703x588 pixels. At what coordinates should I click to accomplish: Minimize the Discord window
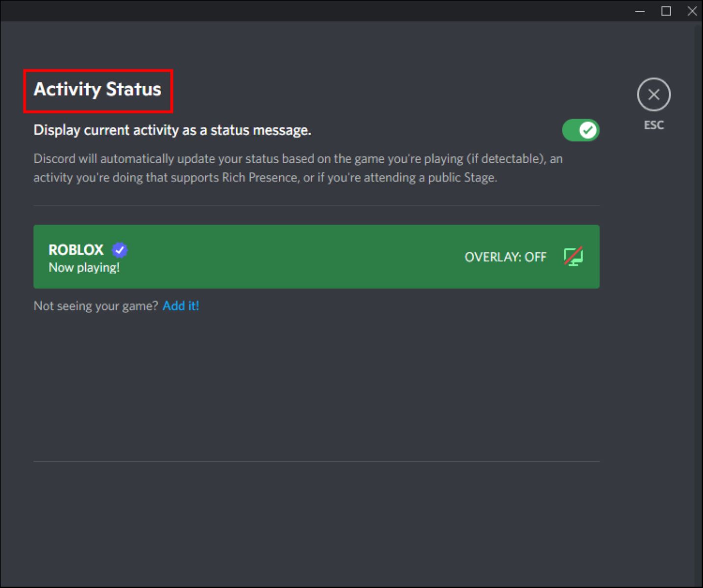pyautogui.click(x=639, y=11)
